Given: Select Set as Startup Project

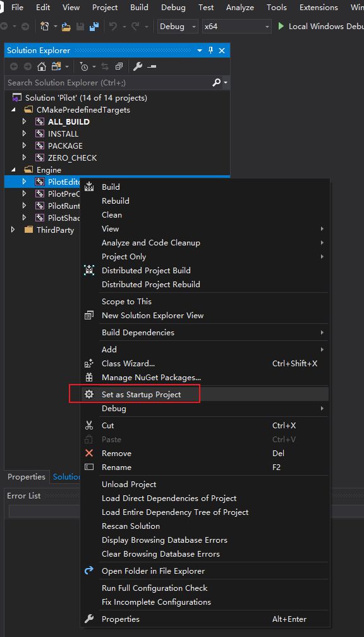Looking at the screenshot, I should point(141,395).
